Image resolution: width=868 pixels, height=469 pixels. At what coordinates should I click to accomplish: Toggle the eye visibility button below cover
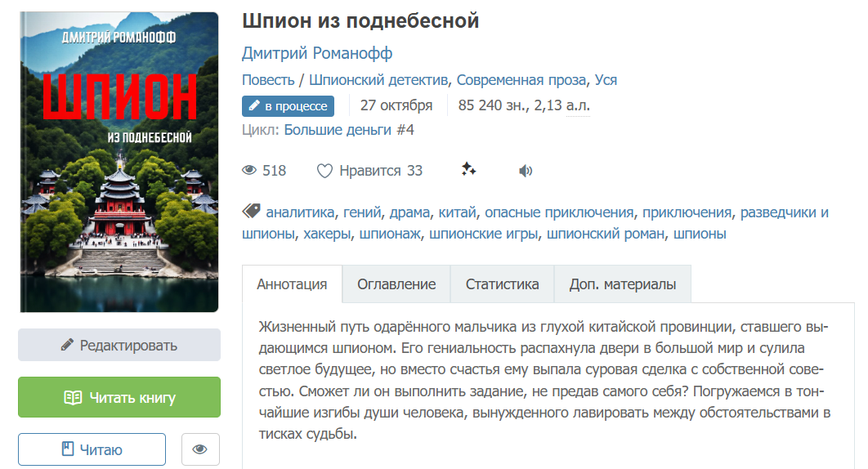[200, 449]
